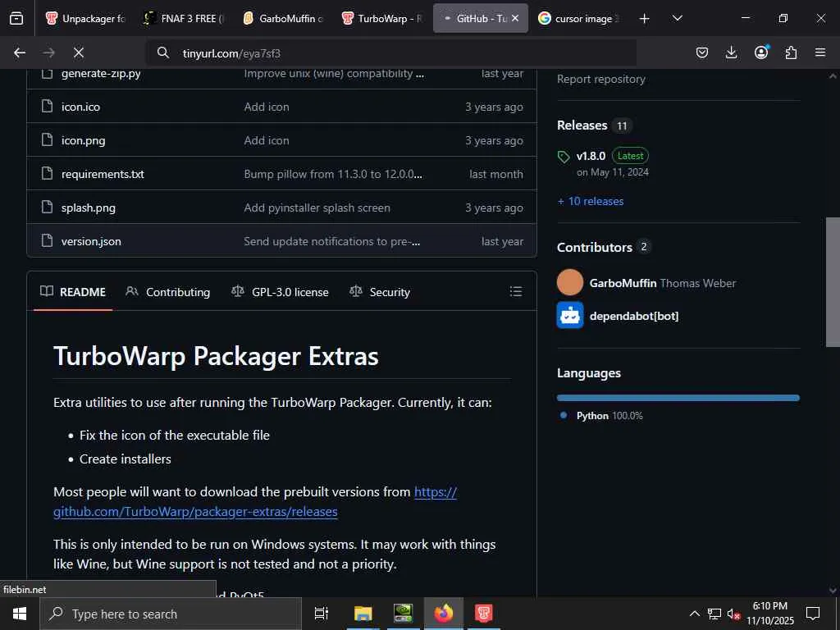The height and width of the screenshot is (630, 840).
Task: Open splash.png file
Action: [88, 208]
